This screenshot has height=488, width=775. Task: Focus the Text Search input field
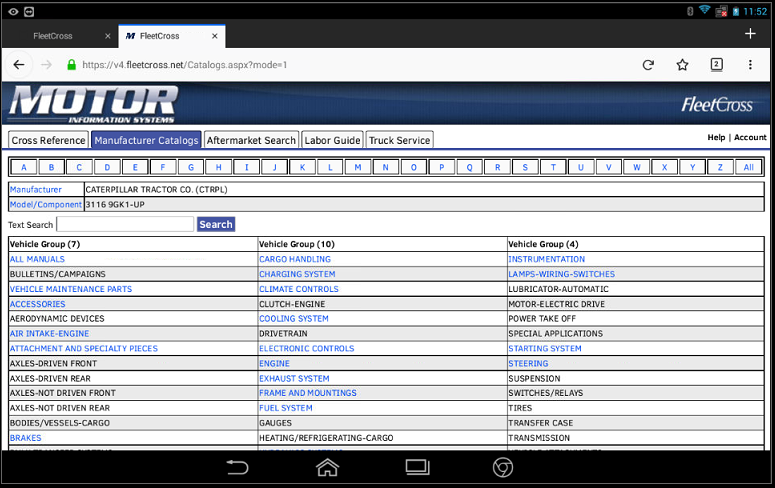point(125,224)
